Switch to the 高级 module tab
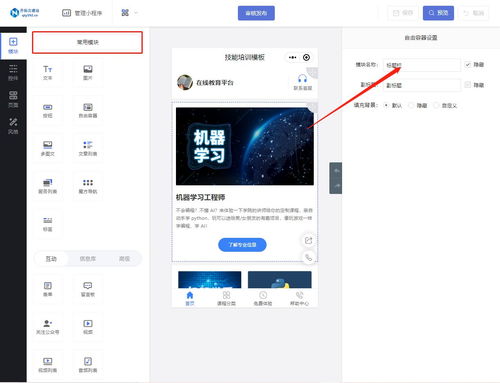Viewport: 500px width, 383px height. pos(124,259)
